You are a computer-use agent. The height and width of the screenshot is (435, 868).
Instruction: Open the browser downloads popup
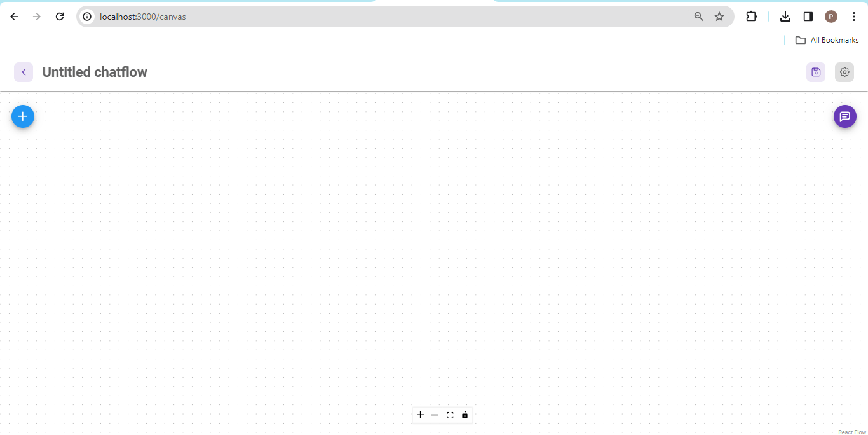click(785, 17)
